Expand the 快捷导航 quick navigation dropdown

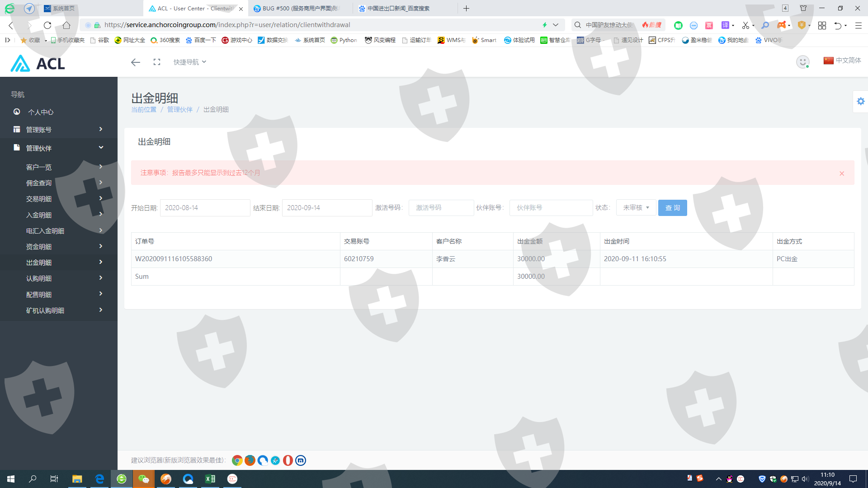(x=190, y=62)
